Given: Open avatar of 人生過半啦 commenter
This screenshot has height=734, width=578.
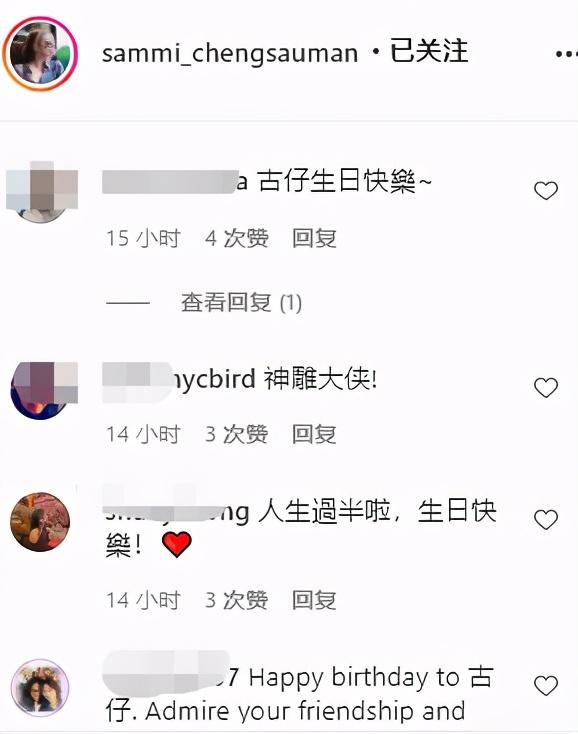Looking at the screenshot, I should (x=40, y=521).
